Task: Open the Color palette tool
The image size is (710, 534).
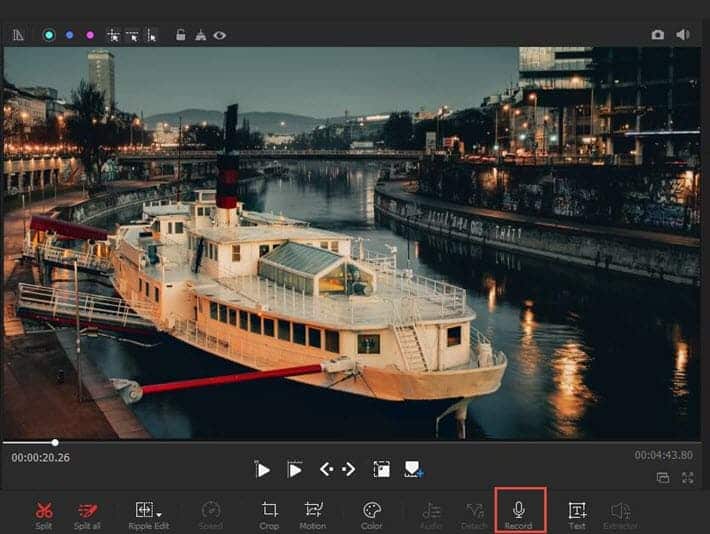Action: pyautogui.click(x=372, y=512)
